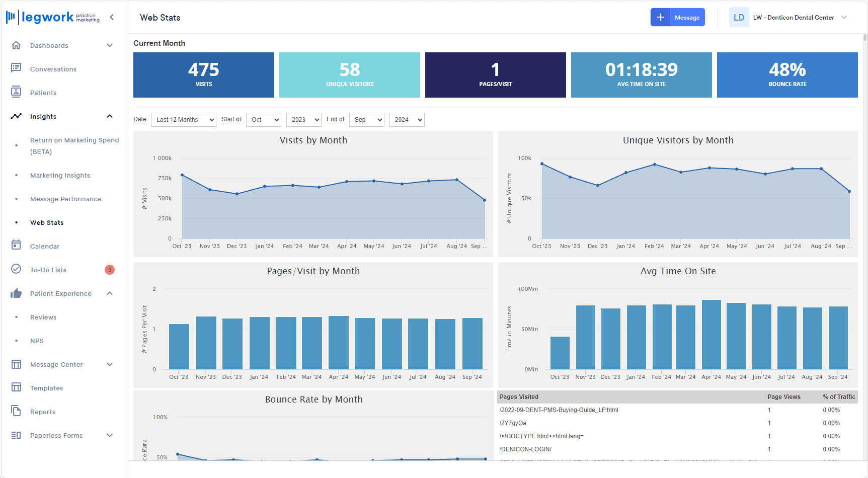Screen dimensions: 868x478
Task: Open the start month Oct dropdown
Action: tap(263, 120)
